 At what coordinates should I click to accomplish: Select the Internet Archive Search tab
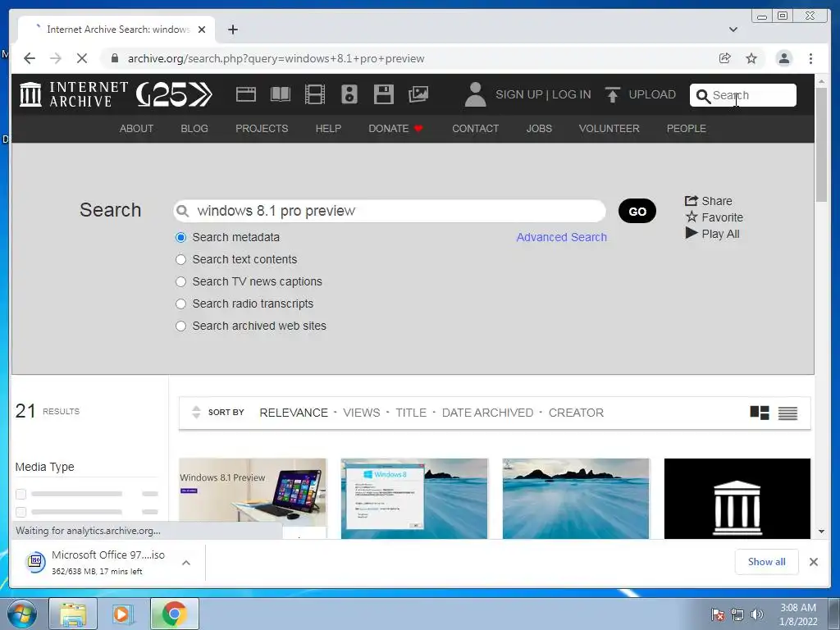117,30
